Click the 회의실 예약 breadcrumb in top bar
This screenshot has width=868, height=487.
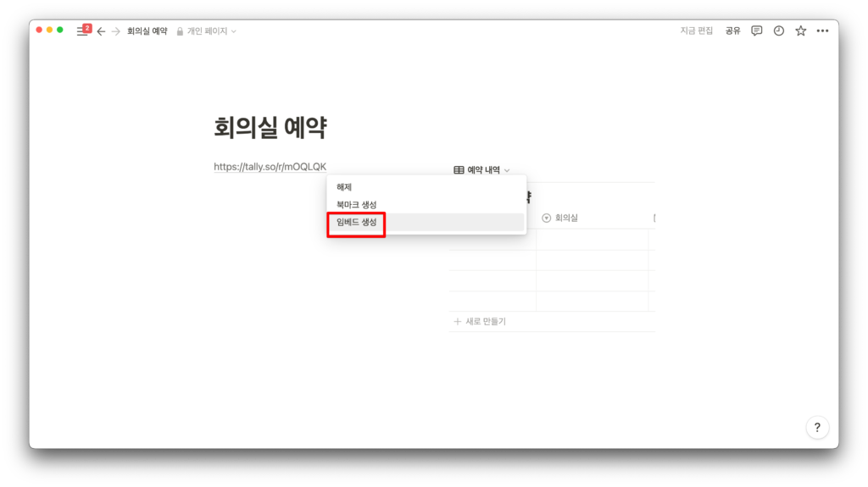tap(147, 31)
